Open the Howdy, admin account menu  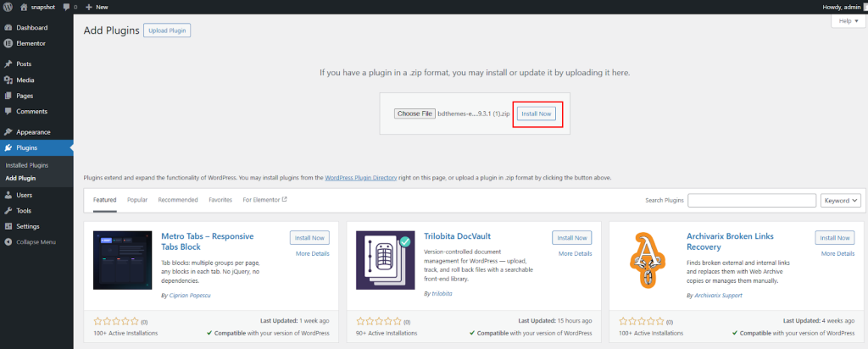click(842, 7)
